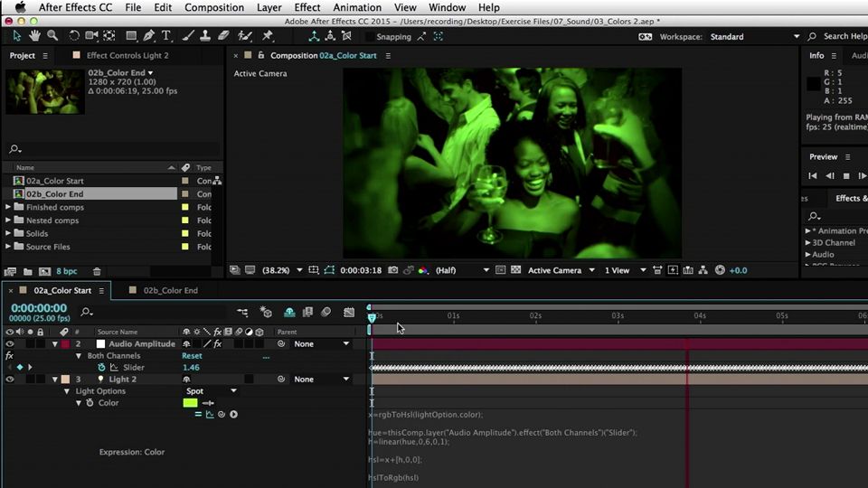
Task: Open the Composition menu
Action: click(x=214, y=7)
